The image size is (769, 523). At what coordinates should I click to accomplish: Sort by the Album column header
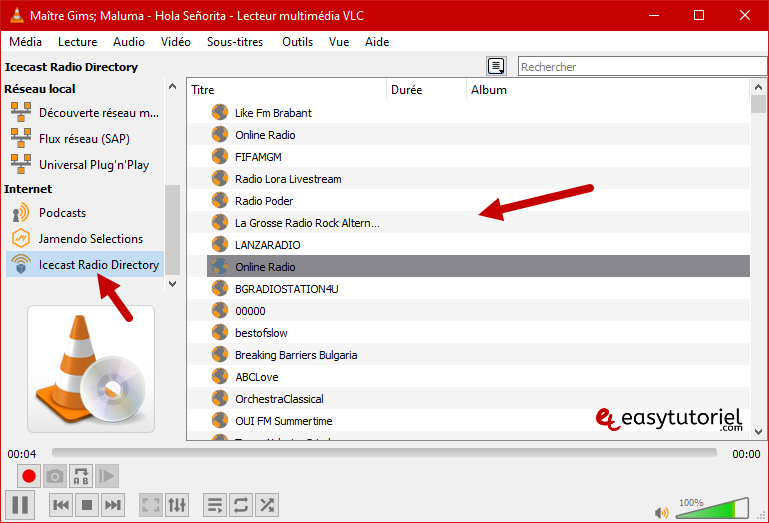pyautogui.click(x=608, y=90)
